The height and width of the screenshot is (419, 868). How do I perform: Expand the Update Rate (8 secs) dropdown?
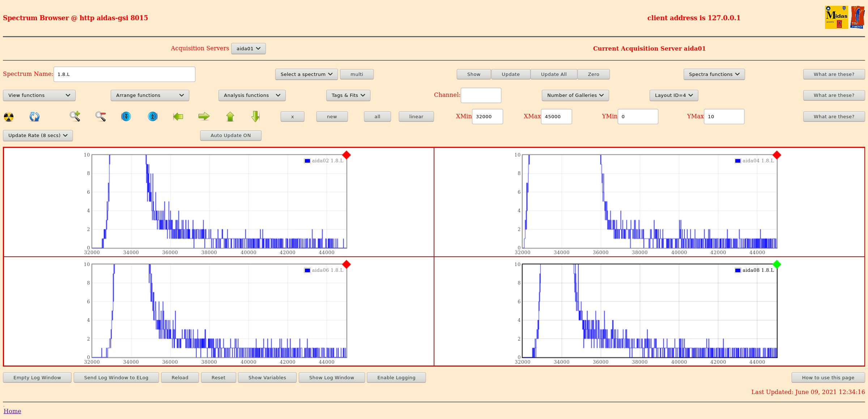[38, 136]
